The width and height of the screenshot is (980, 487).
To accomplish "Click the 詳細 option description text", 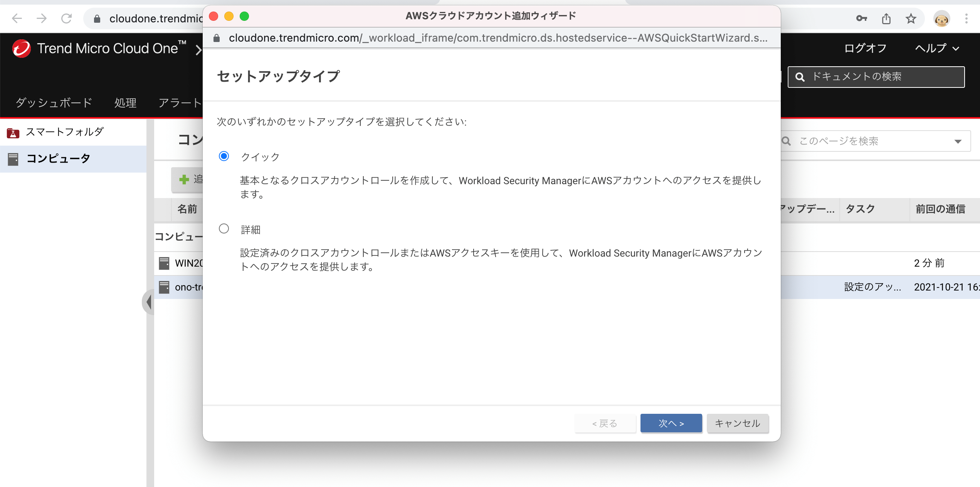I will click(501, 260).
